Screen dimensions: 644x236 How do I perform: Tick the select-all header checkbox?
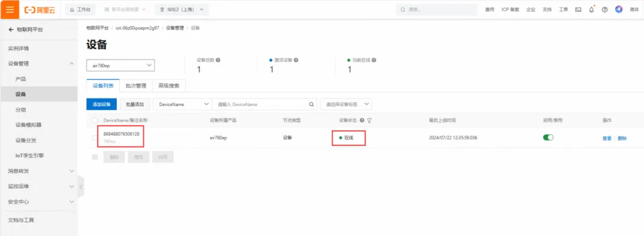[95, 120]
